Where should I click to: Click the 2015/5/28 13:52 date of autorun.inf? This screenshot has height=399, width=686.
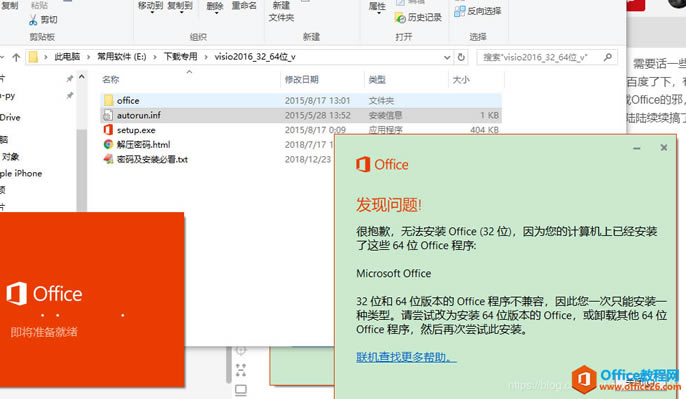[318, 116]
